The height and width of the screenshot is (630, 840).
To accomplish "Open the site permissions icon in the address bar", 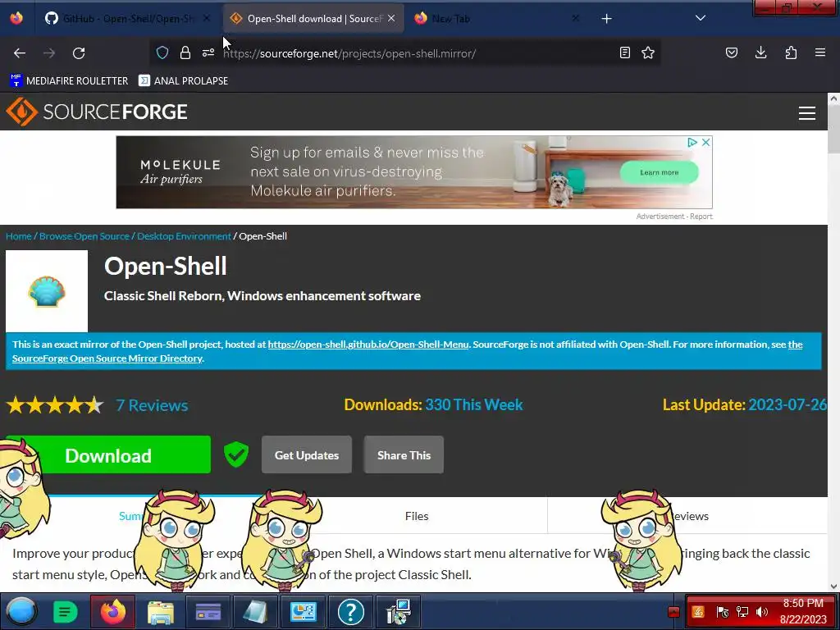I will (208, 52).
